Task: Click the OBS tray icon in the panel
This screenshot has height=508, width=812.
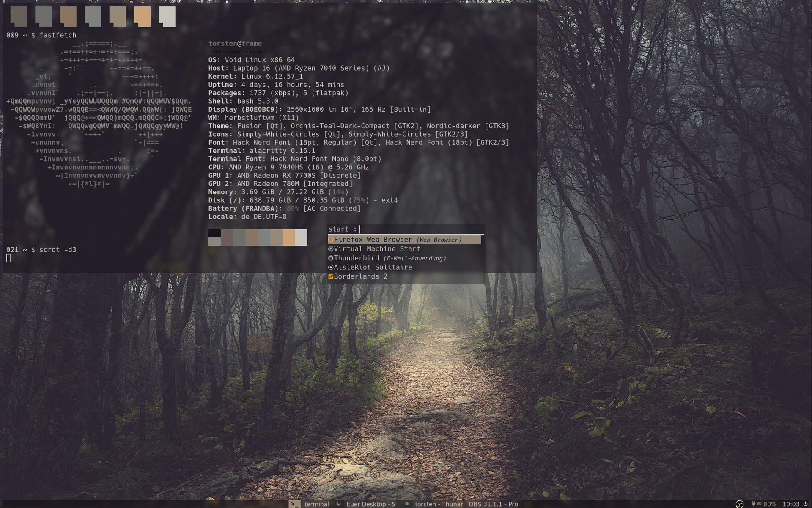Action: [x=739, y=504]
